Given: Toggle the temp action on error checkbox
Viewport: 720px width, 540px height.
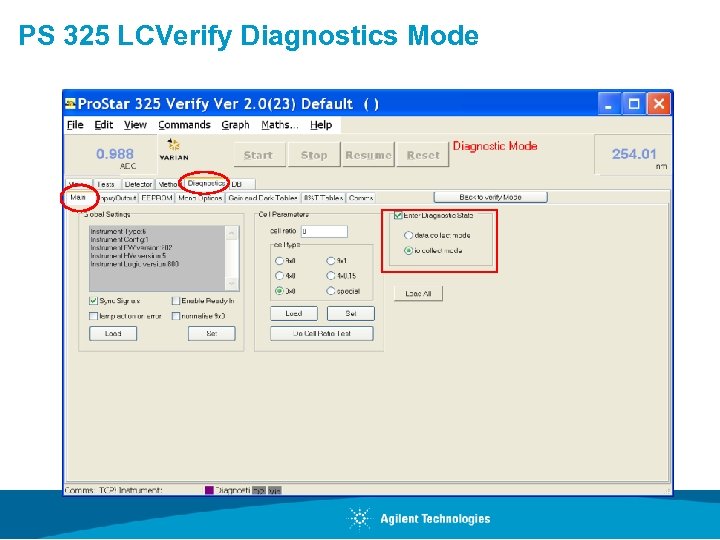Looking at the screenshot, I should click(x=93, y=316).
